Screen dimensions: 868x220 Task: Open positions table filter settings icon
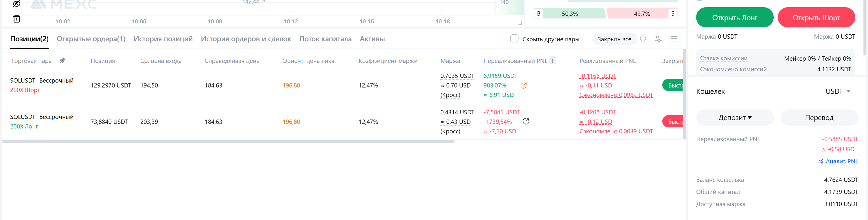click(658, 39)
